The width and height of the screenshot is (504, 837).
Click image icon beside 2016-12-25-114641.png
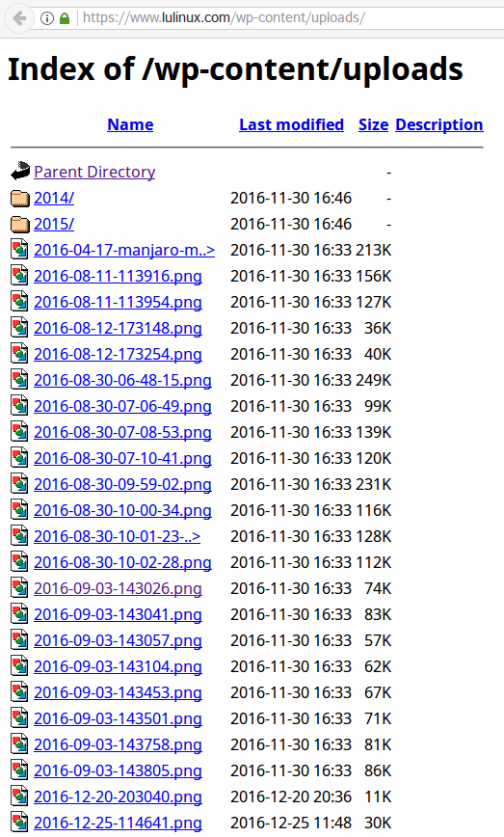19,823
